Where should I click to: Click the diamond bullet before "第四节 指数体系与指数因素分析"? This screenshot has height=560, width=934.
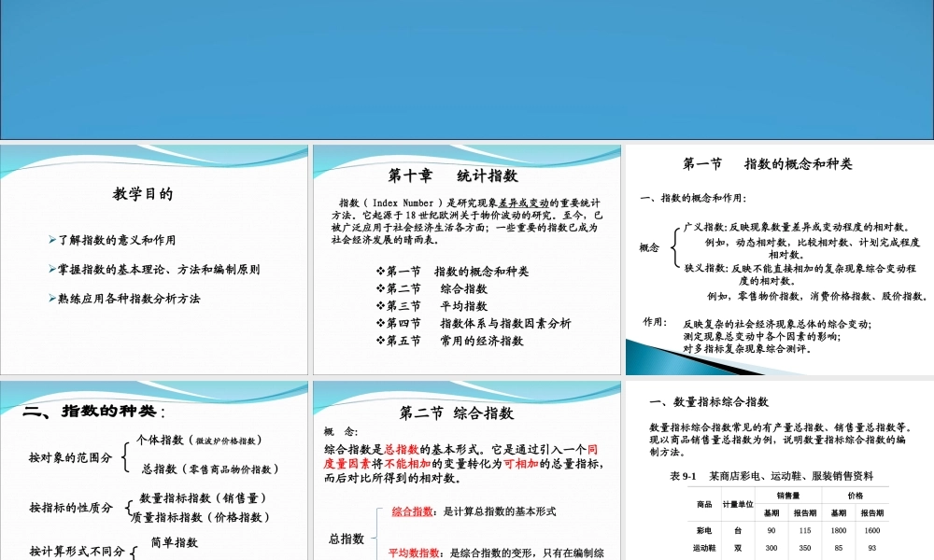pos(380,324)
